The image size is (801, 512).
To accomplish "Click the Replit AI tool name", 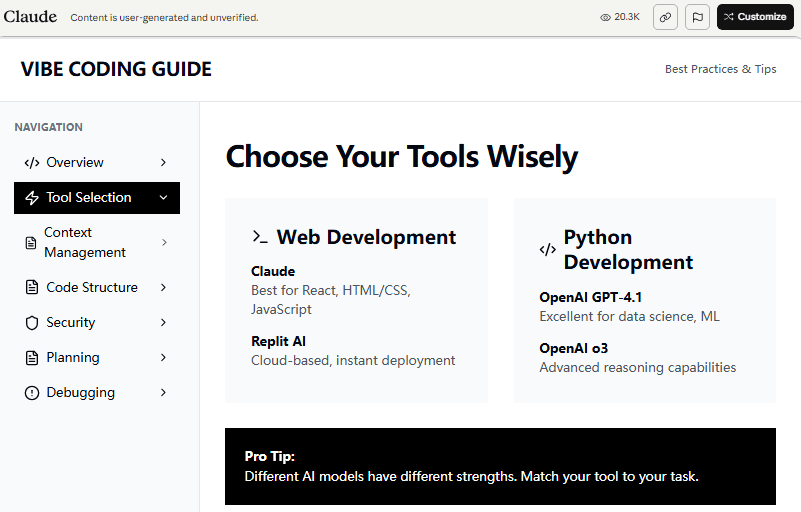I will click(x=278, y=341).
